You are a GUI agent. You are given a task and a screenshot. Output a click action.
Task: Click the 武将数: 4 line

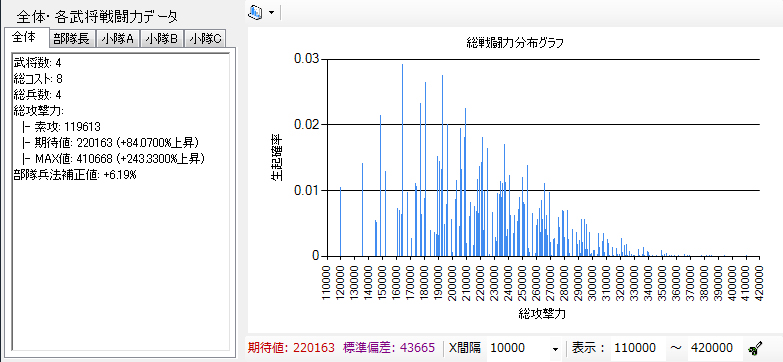38,63
